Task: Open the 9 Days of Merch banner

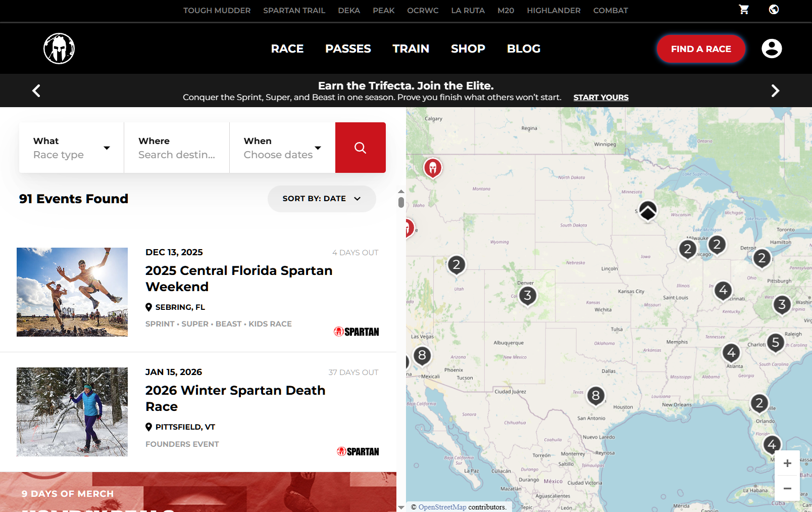Action: coord(198,492)
